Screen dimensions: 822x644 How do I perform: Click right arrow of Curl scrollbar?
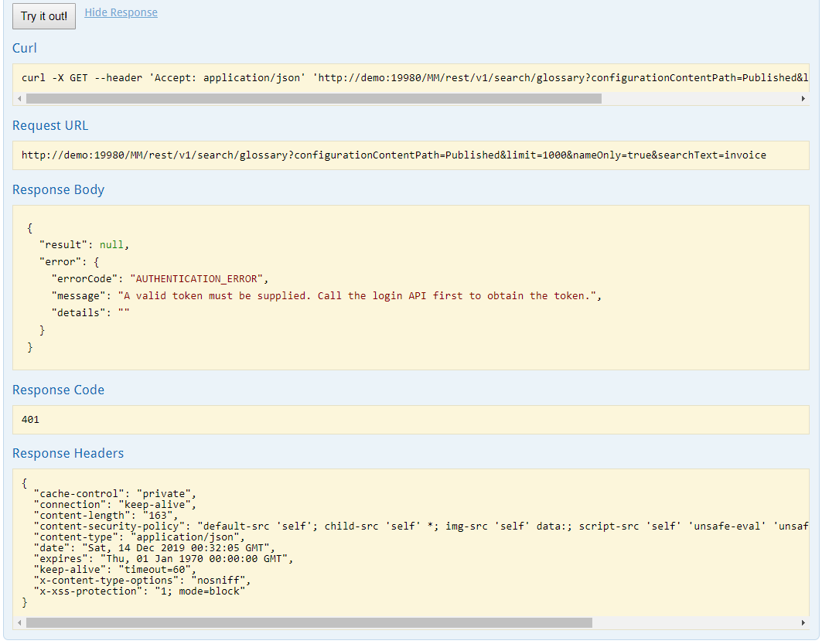click(x=803, y=99)
